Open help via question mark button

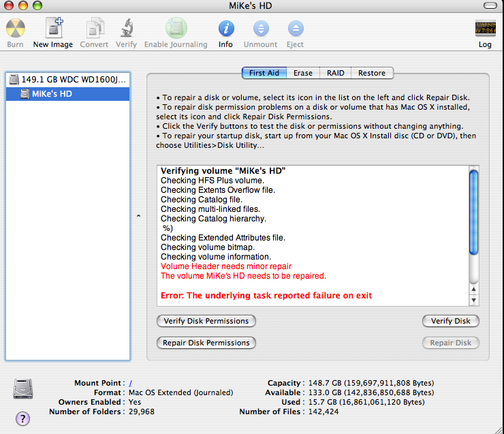click(22, 418)
